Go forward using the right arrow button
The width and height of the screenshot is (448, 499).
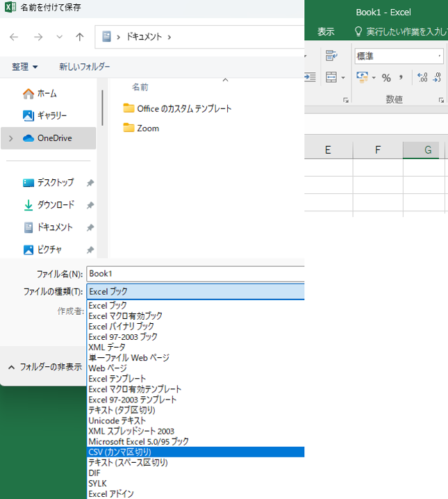pos(38,38)
